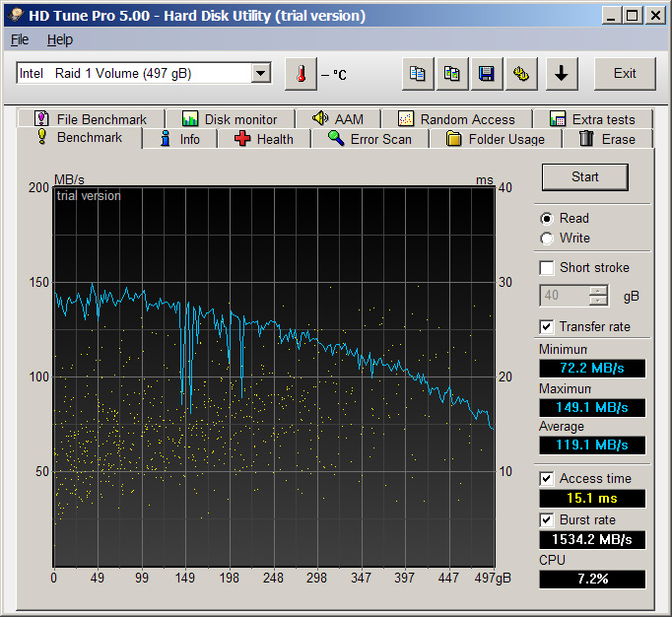
Task: Expand the Intel Raid 1 Volume dropdown
Action: (x=260, y=74)
